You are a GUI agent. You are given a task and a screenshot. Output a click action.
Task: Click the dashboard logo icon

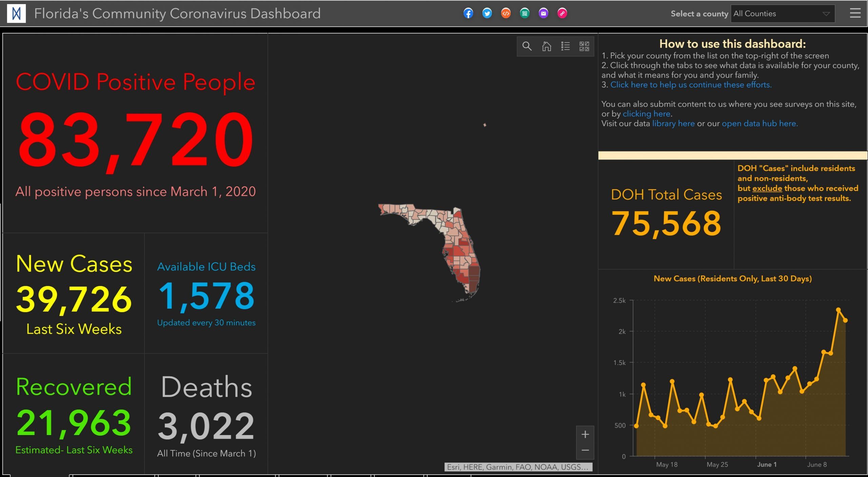coord(16,14)
